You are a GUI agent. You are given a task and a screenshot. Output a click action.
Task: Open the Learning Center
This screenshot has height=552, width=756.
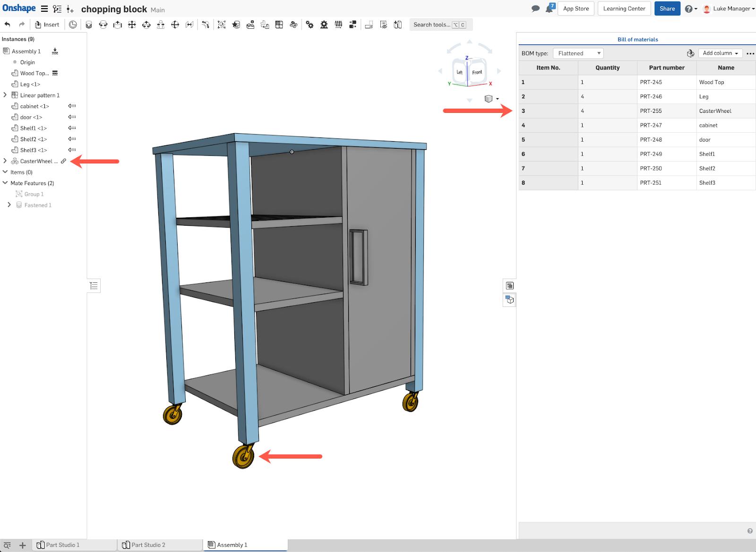click(624, 8)
